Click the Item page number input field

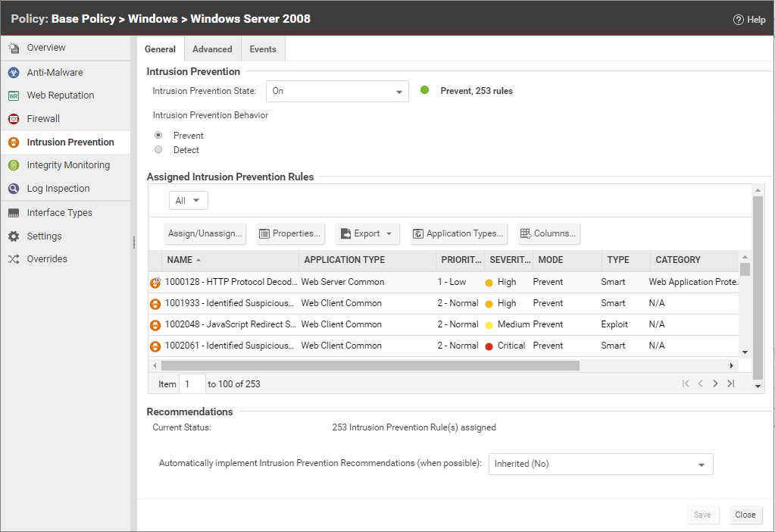coord(192,384)
